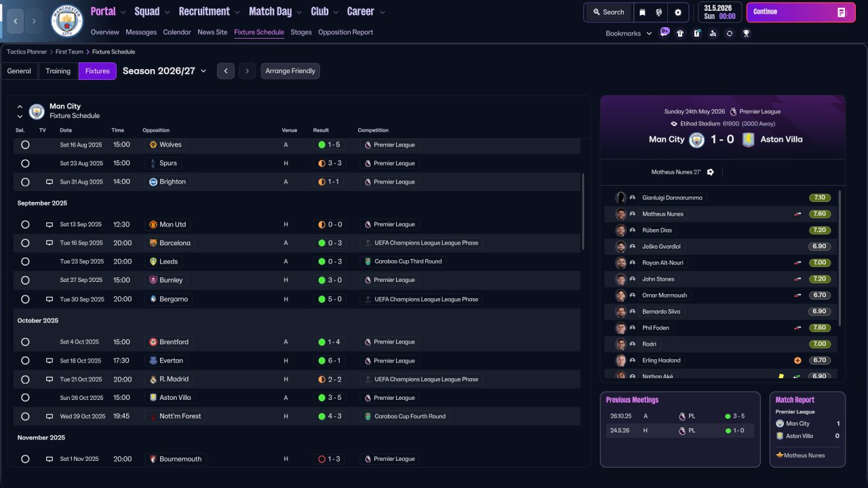Click the shirt icon in bookmarks bar

click(680, 33)
